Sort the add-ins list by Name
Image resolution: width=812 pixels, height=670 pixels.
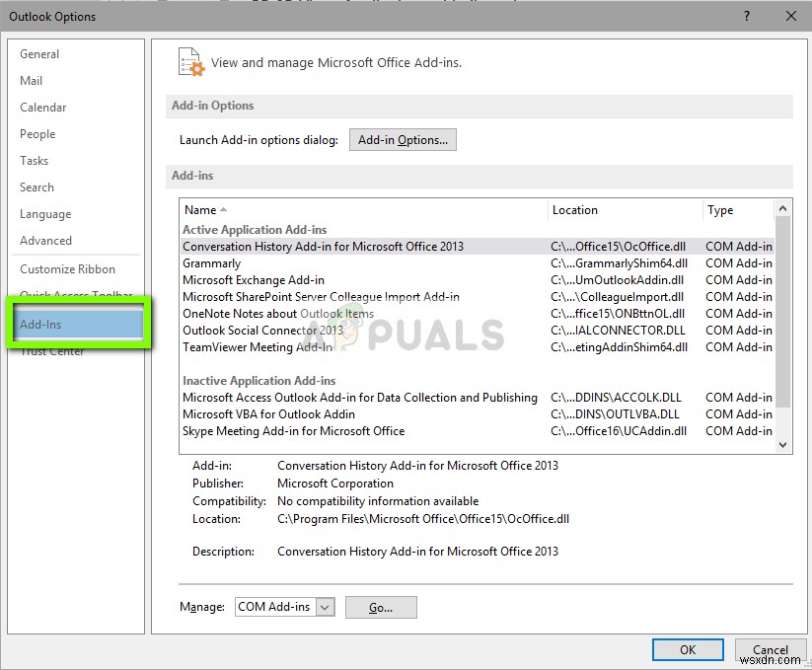click(x=202, y=209)
